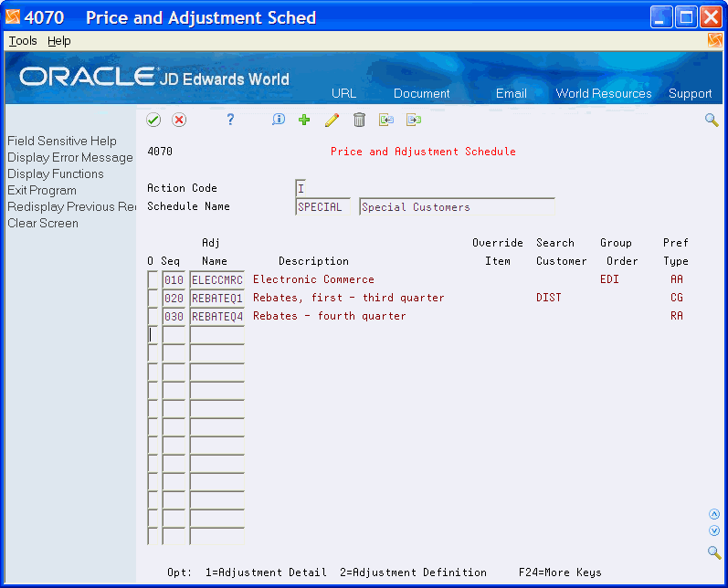Click the Seq 030 field

pyautogui.click(x=174, y=317)
